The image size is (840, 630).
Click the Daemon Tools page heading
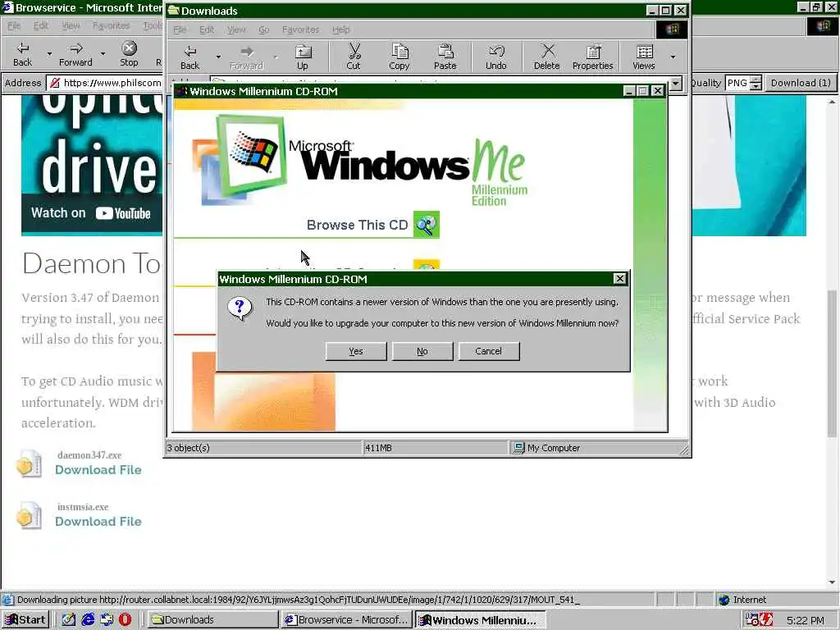(x=92, y=263)
